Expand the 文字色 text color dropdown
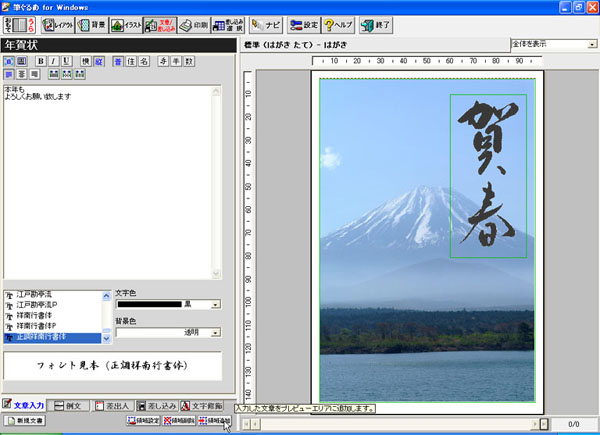Viewport: 600px width, 435px height. coord(215,304)
